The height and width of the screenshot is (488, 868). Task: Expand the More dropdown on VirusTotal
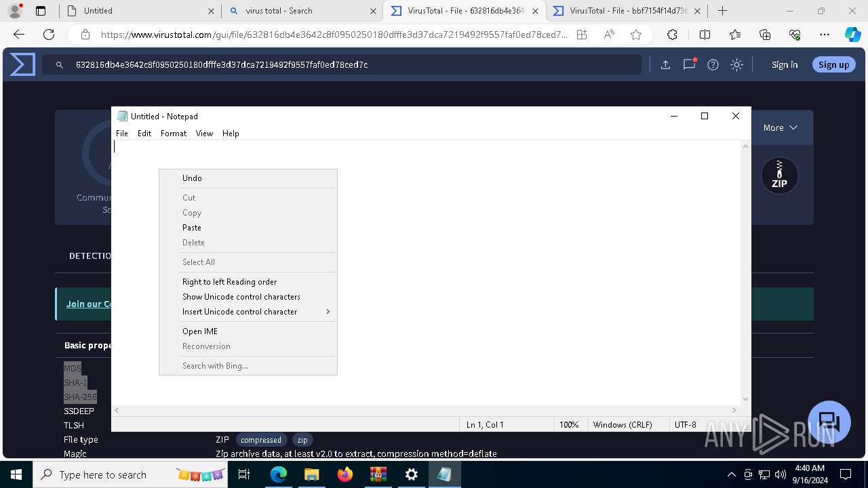[x=780, y=127]
